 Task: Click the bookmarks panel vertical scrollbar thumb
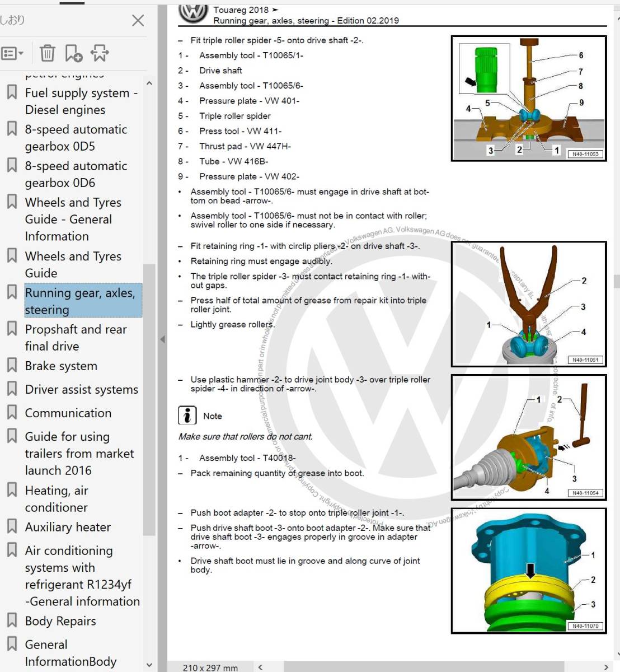[149, 399]
